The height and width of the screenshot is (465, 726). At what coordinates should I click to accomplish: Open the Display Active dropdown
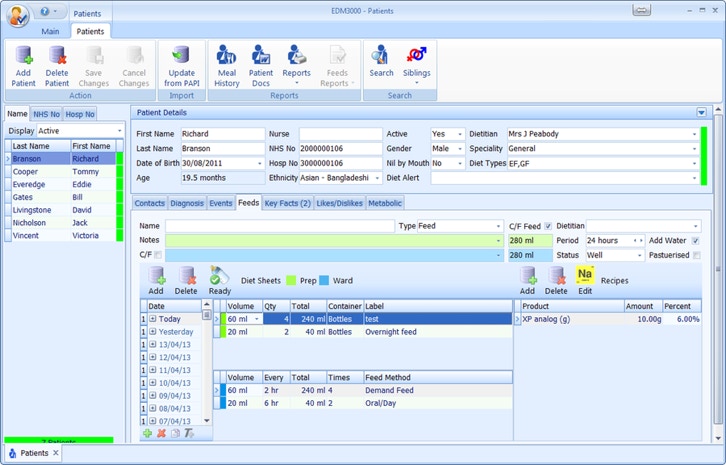point(119,131)
